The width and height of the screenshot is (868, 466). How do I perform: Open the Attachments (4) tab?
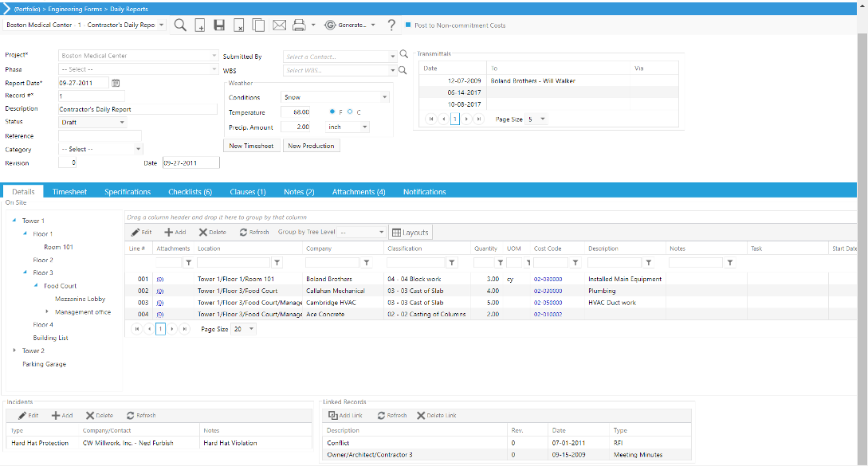pyautogui.click(x=359, y=192)
